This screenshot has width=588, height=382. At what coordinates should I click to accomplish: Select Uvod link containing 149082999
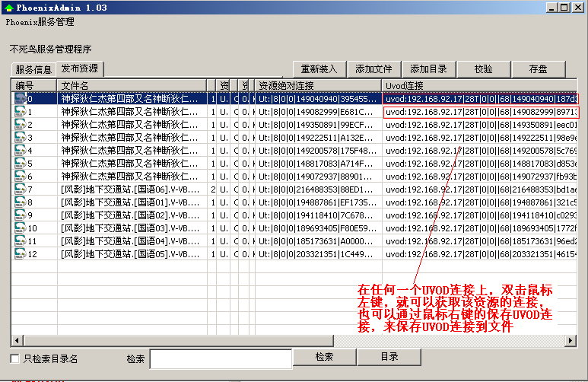[x=480, y=112]
